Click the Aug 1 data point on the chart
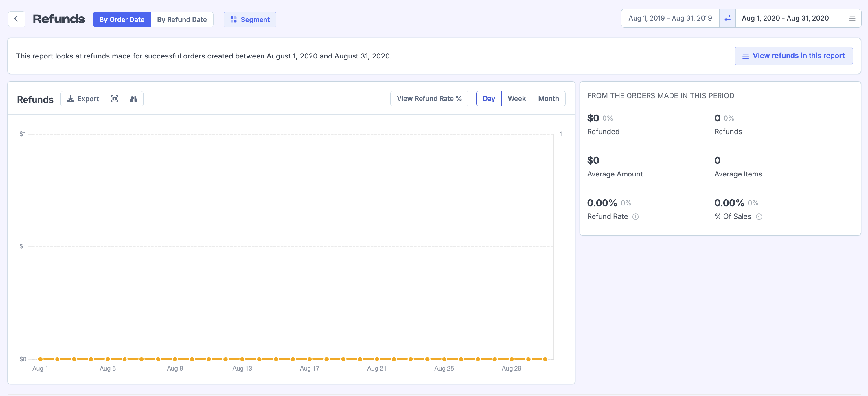This screenshot has width=868, height=396. [41, 359]
